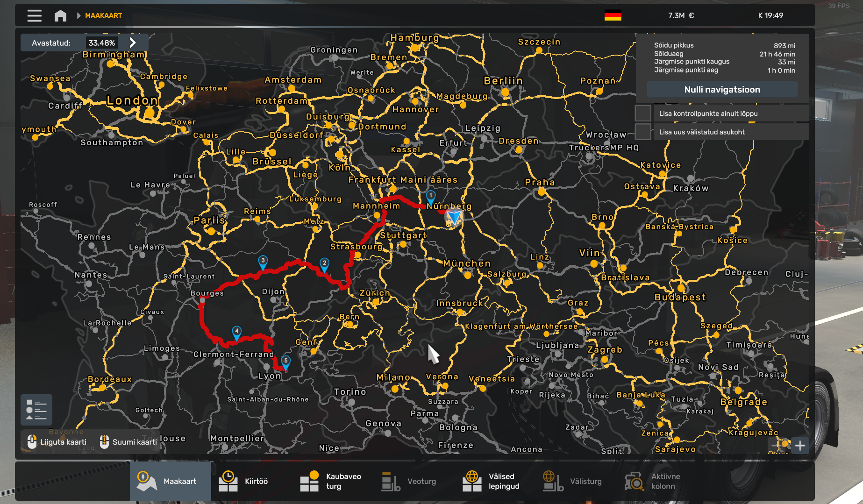Click the Budapest city marker
Image resolution: width=863 pixels, height=504 pixels.
click(681, 288)
